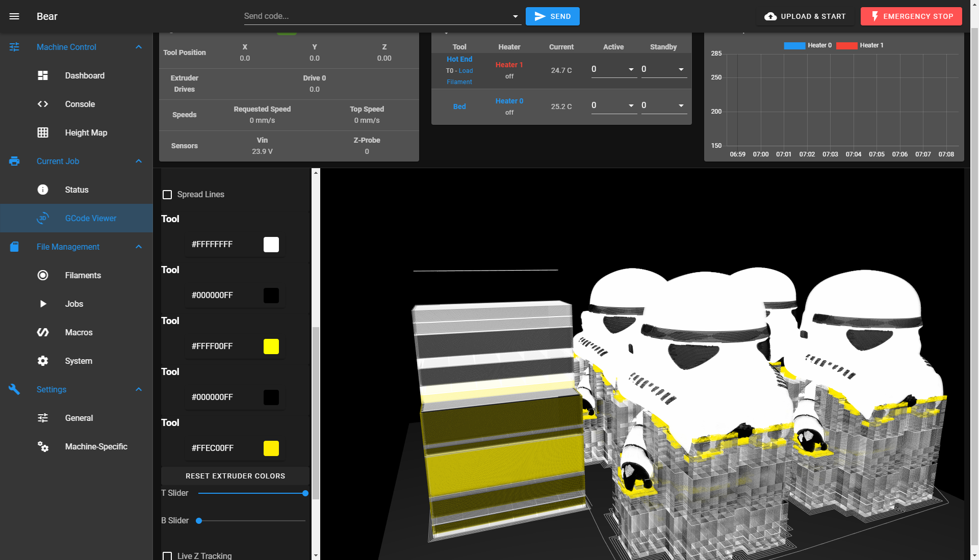979x560 pixels.
Task: Click the Bed link
Action: (x=459, y=106)
